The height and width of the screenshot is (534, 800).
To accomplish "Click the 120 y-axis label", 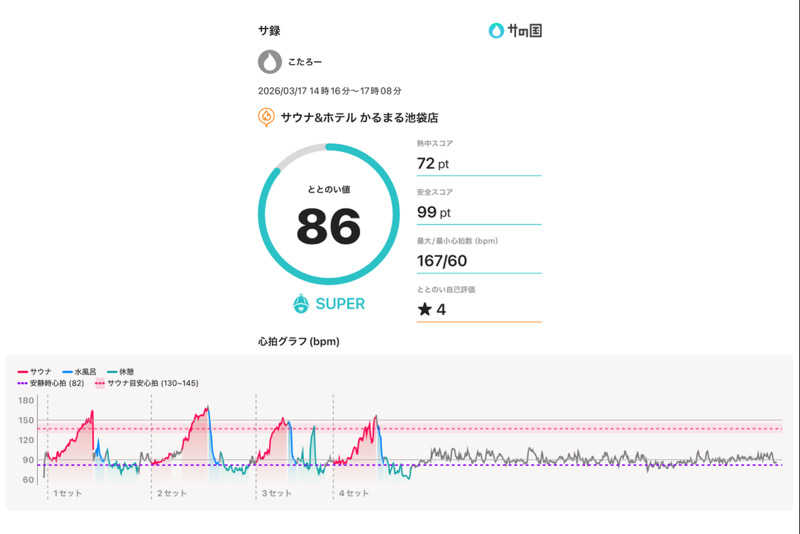I will [x=26, y=440].
